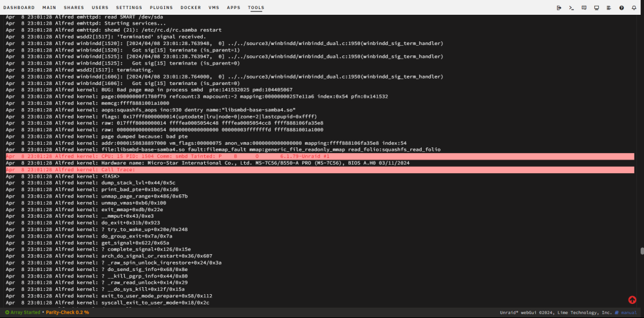The height and width of the screenshot is (318, 644).
Task: Click the 'unmap_page_range' log line
Action: [97, 196]
